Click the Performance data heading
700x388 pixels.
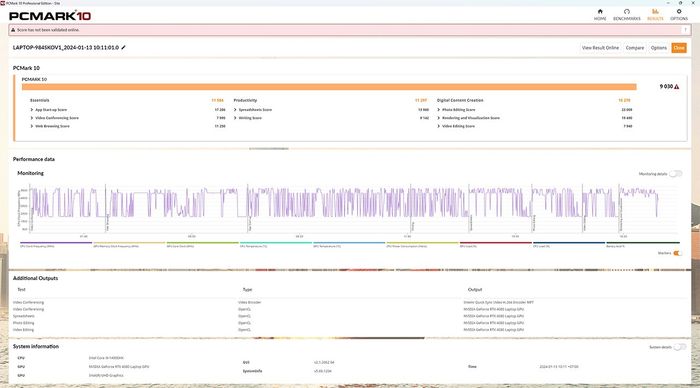[33, 159]
